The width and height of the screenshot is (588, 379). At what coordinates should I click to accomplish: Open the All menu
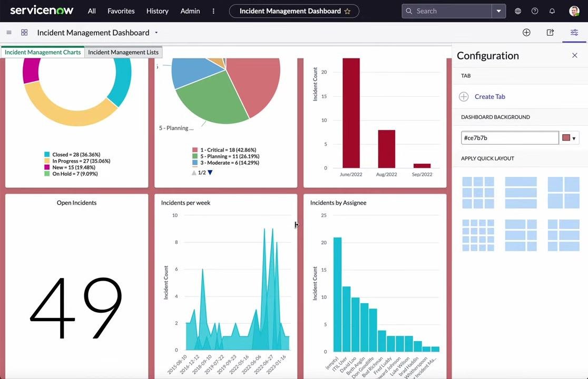pyautogui.click(x=92, y=11)
